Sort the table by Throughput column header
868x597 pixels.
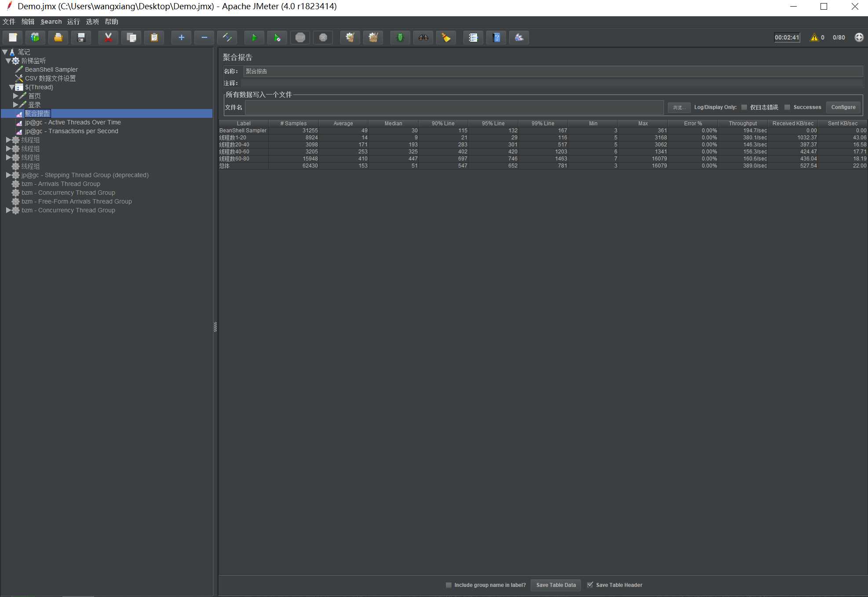tap(743, 124)
